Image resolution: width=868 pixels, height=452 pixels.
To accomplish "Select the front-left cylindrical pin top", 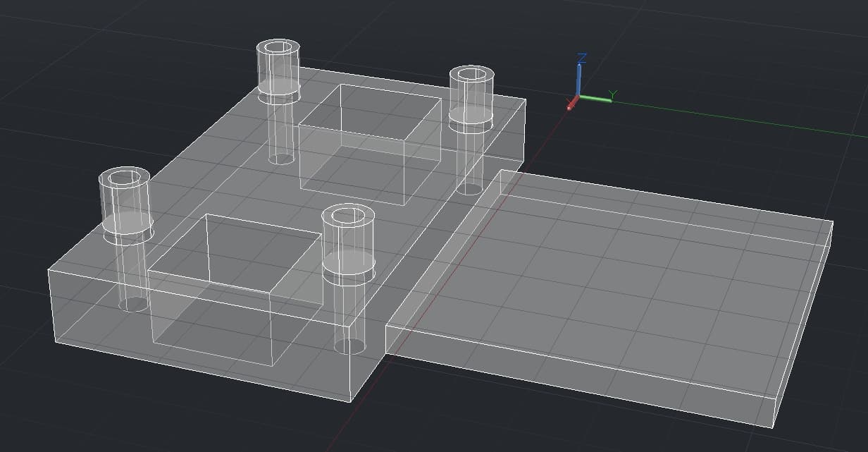I will coord(125,176).
